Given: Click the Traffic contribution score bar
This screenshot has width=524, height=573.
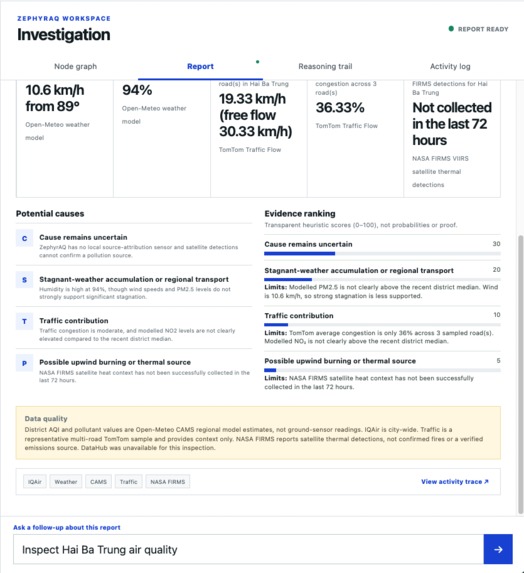Looking at the screenshot, I should pyautogui.click(x=382, y=325).
